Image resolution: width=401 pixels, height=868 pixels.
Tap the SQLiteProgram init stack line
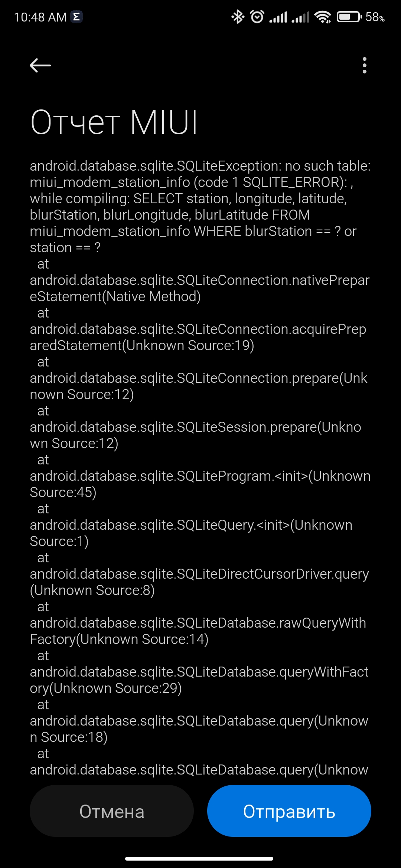pyautogui.click(x=200, y=484)
